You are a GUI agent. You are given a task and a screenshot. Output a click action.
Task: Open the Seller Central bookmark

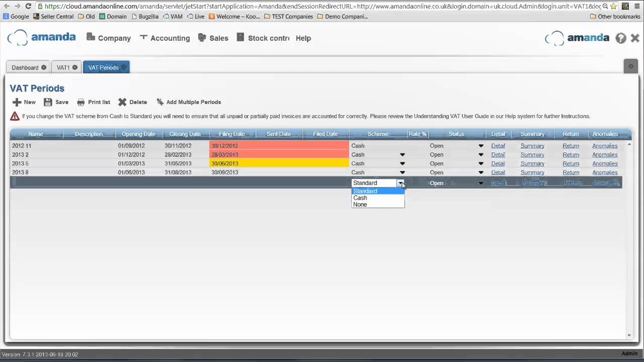(53, 17)
